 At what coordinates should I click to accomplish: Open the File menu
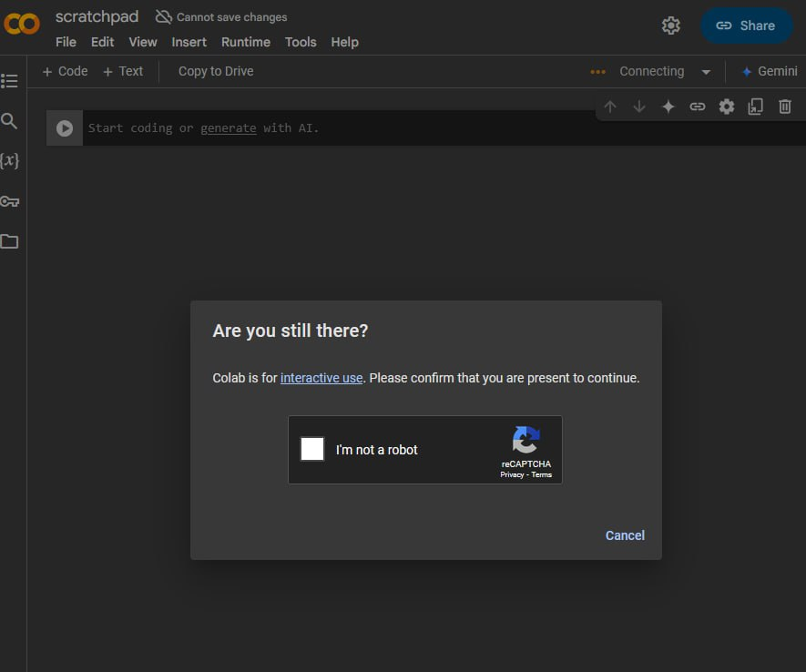(x=66, y=42)
